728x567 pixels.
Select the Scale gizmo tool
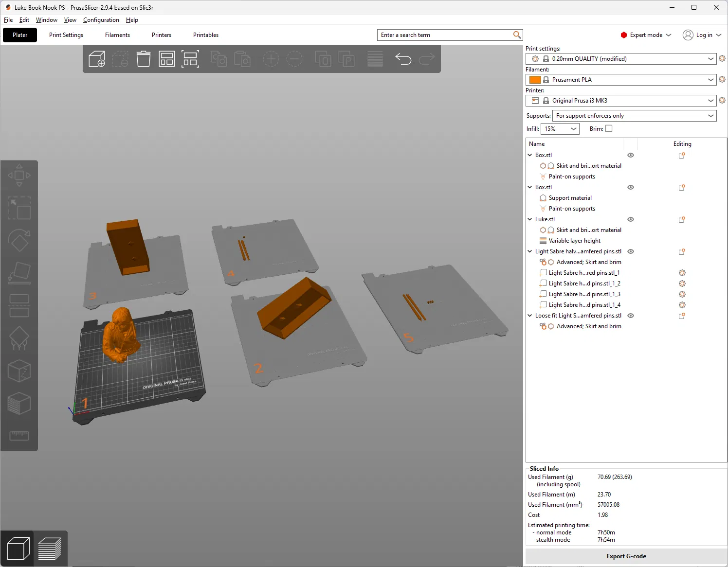pos(19,208)
